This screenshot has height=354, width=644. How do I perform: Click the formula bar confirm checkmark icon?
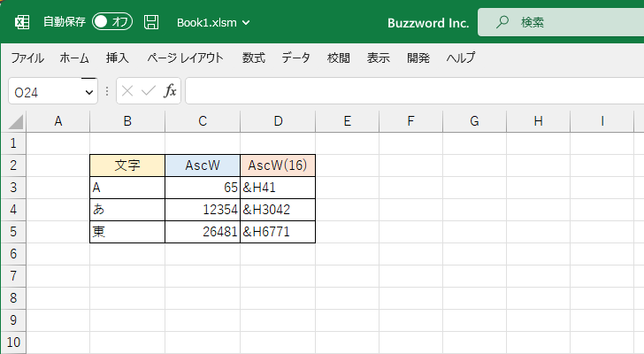pyautogui.click(x=149, y=91)
